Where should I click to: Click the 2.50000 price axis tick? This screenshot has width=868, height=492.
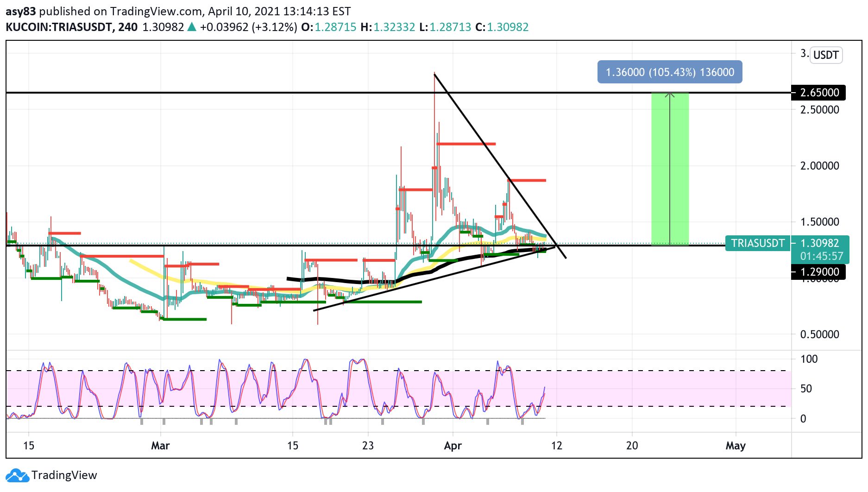tap(819, 110)
